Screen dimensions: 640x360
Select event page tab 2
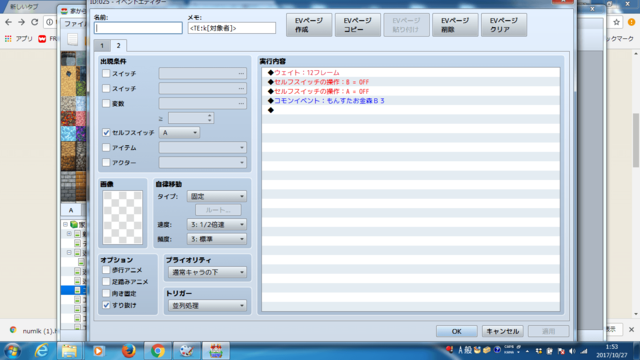118,45
